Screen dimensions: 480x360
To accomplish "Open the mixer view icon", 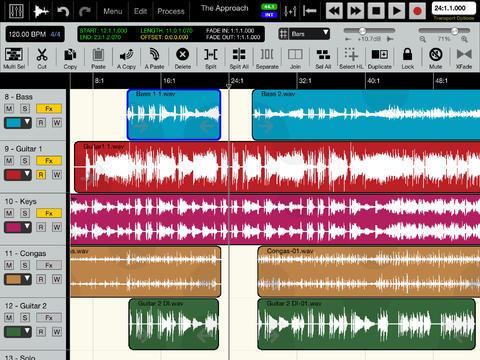I will click(x=16, y=11).
